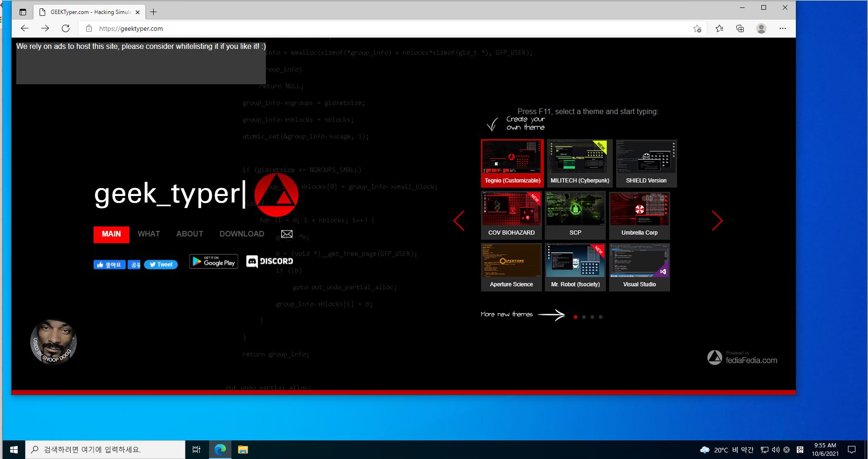This screenshot has width=868, height=459.
Task: Open the Favorites list icon
Action: (x=719, y=28)
